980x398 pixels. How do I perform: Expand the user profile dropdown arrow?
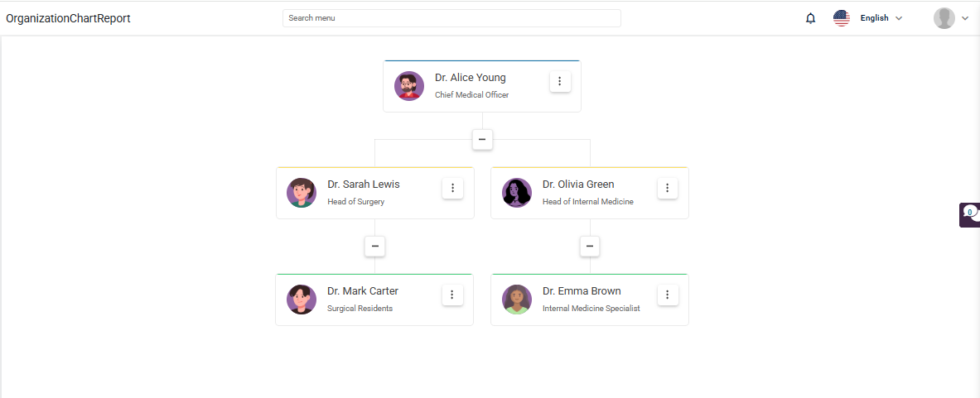965,18
